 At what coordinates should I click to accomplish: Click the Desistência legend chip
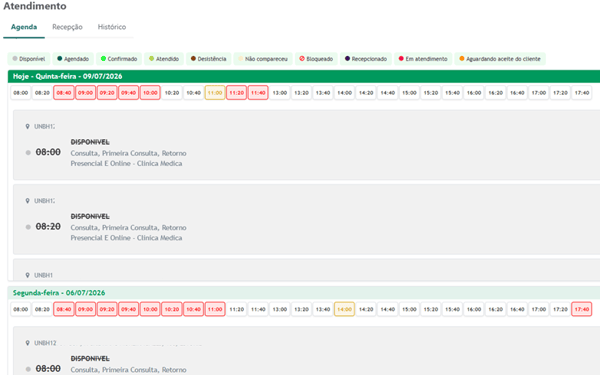[x=209, y=59]
